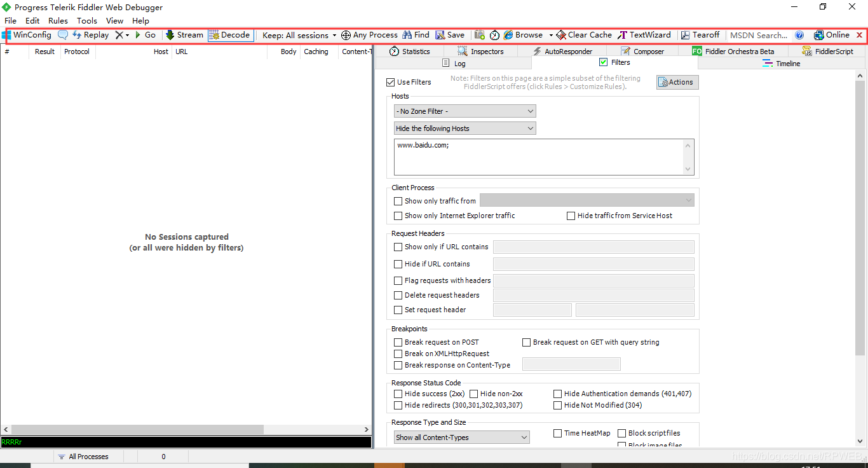
Task: Open the Edit menu
Action: coord(32,20)
